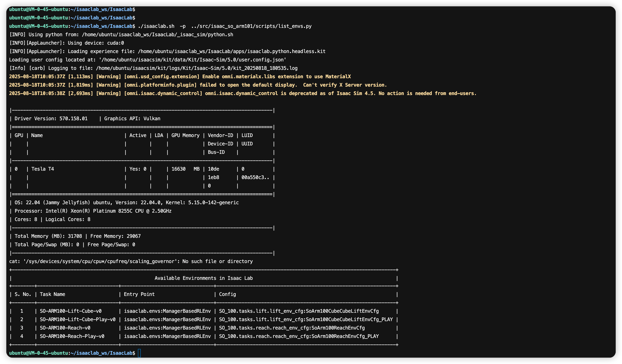Click the './isaaclab.sh -p' command text

tap(162, 26)
